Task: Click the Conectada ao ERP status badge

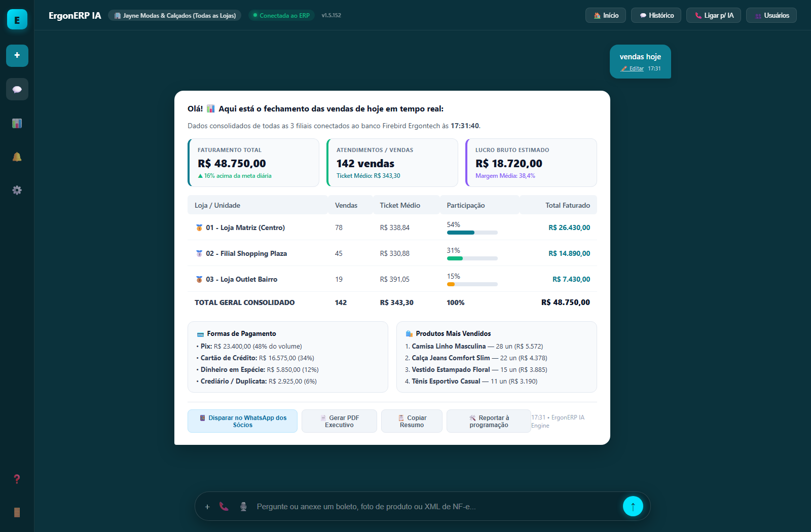Action: [282, 15]
